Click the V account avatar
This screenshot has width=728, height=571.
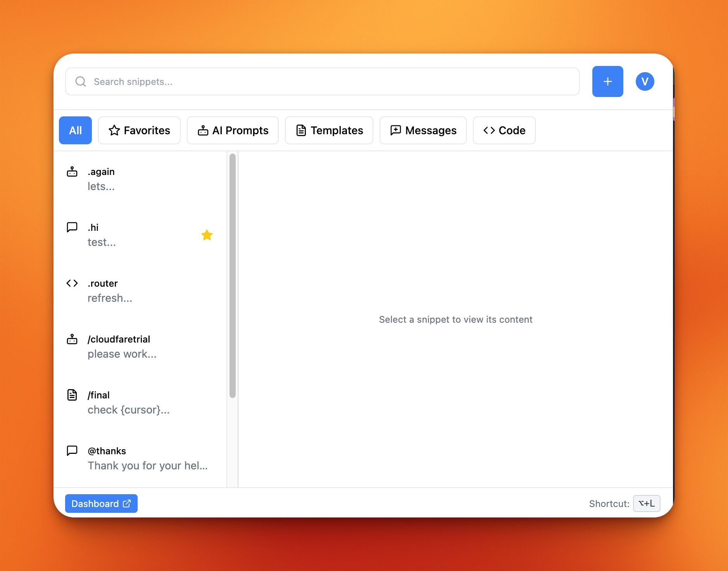point(644,81)
